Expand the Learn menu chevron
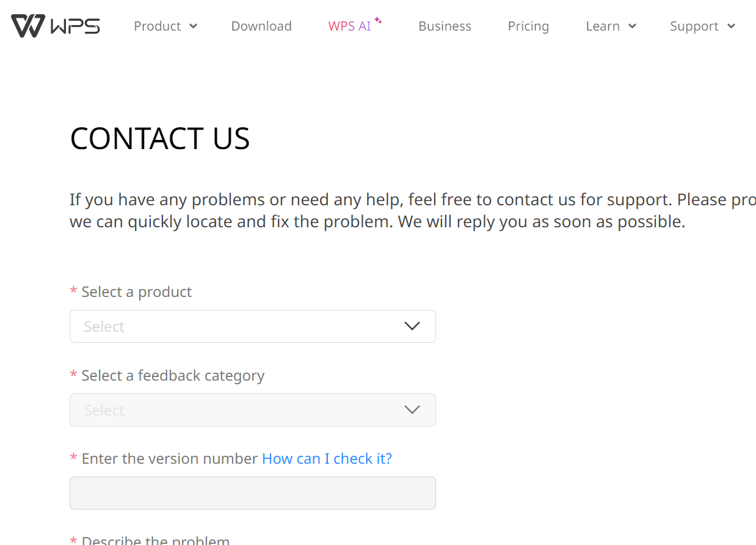The height and width of the screenshot is (545, 756). click(x=632, y=26)
